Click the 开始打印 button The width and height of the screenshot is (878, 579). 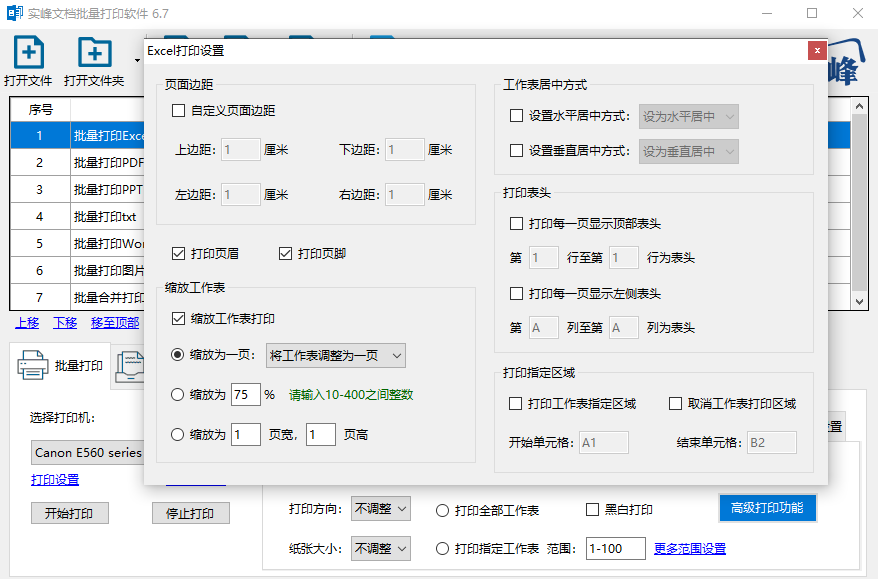click(69, 513)
